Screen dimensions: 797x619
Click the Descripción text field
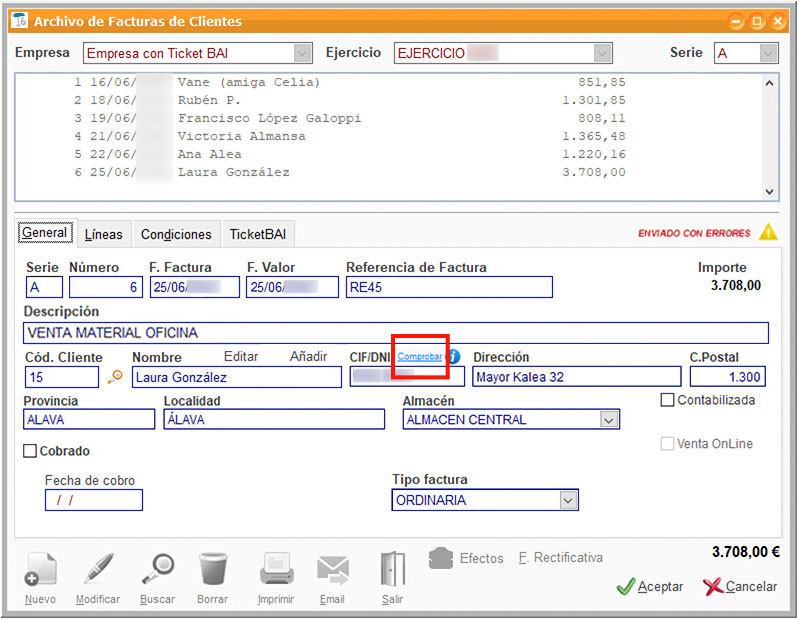pos(396,333)
